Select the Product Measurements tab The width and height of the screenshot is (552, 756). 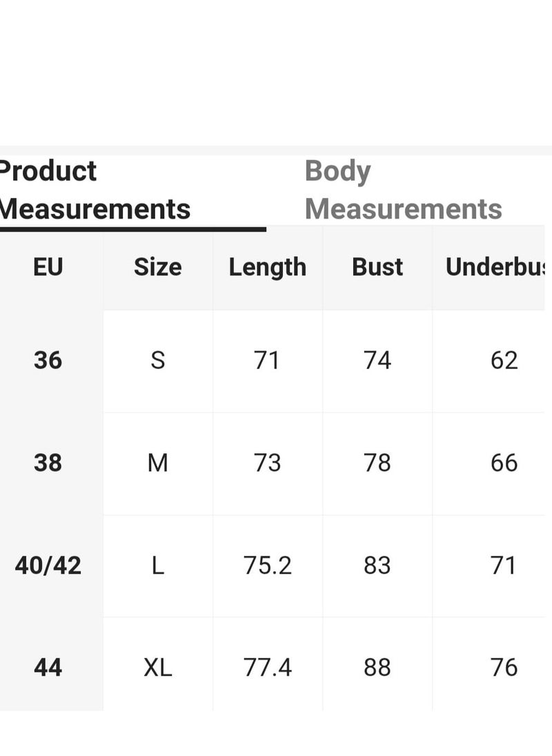point(95,190)
